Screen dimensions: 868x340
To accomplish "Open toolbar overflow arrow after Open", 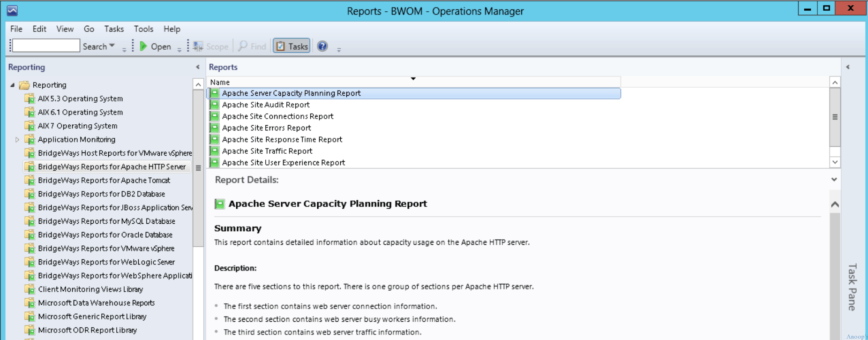I will click(179, 49).
